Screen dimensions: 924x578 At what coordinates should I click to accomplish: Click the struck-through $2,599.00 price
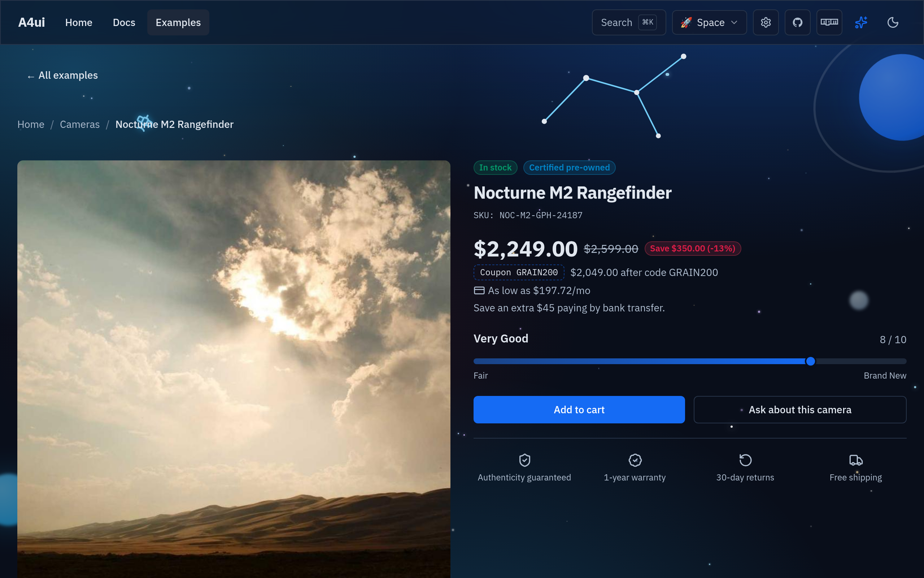(x=611, y=249)
